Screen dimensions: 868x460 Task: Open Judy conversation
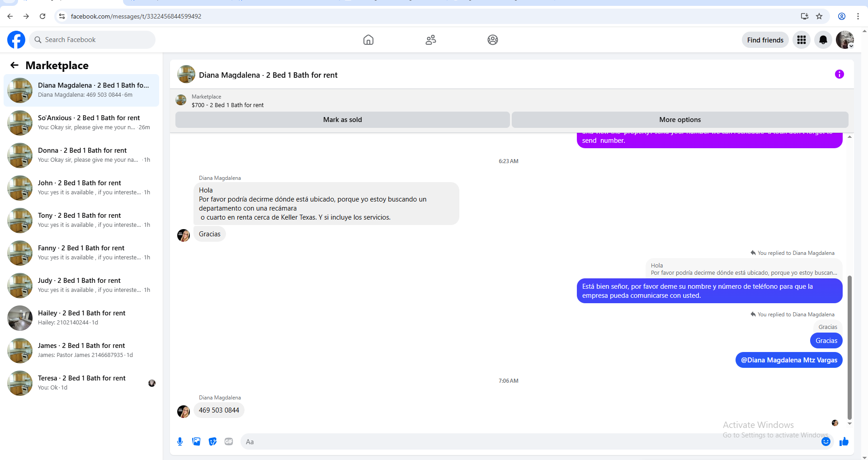pos(81,286)
